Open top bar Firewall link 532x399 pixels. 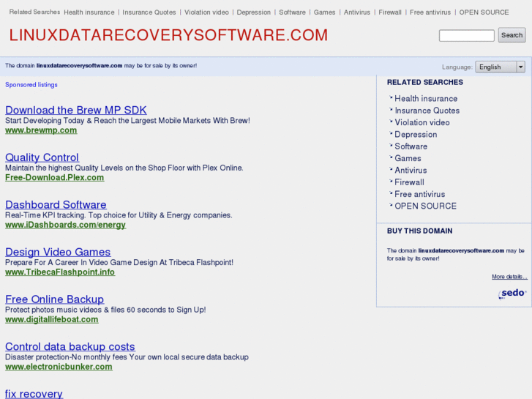[x=390, y=12]
